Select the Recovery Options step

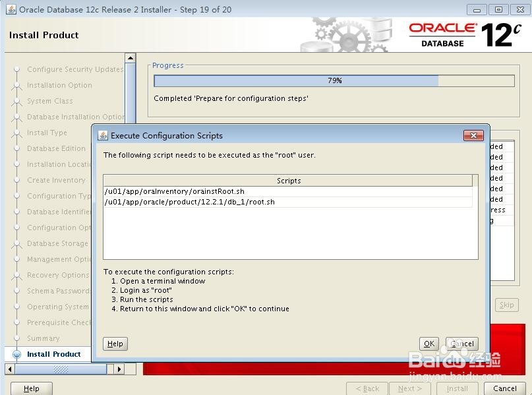[x=58, y=275]
